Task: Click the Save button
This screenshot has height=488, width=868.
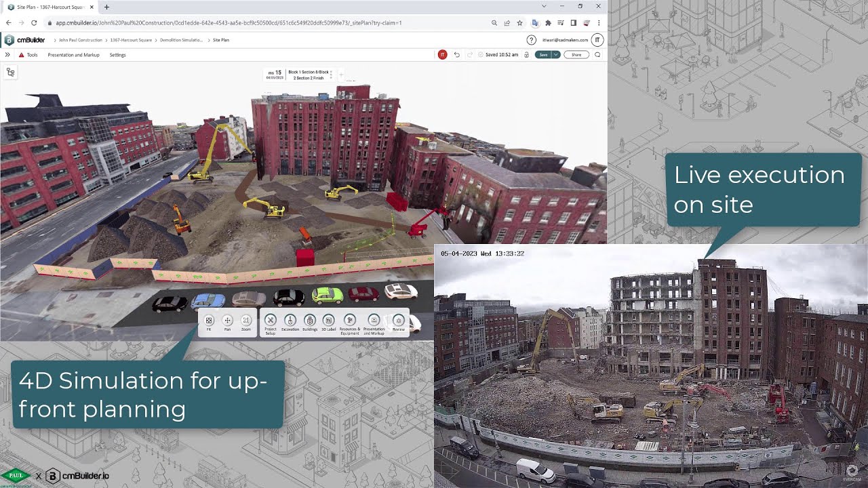Action: tap(543, 54)
